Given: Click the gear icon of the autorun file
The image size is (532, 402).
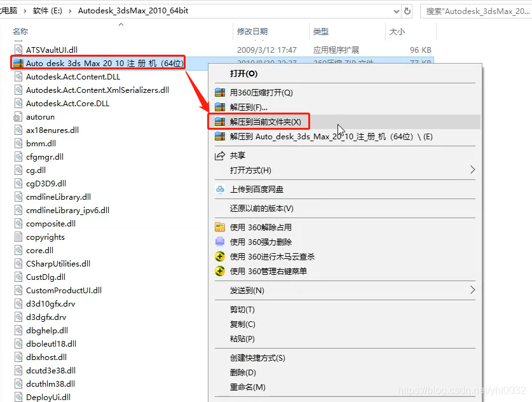Looking at the screenshot, I should 18,117.
